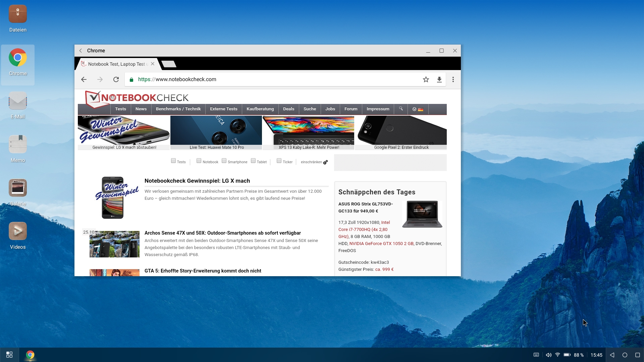Click the magnifier search icon in navbar
Screen dimensions: 644x362
400,109
